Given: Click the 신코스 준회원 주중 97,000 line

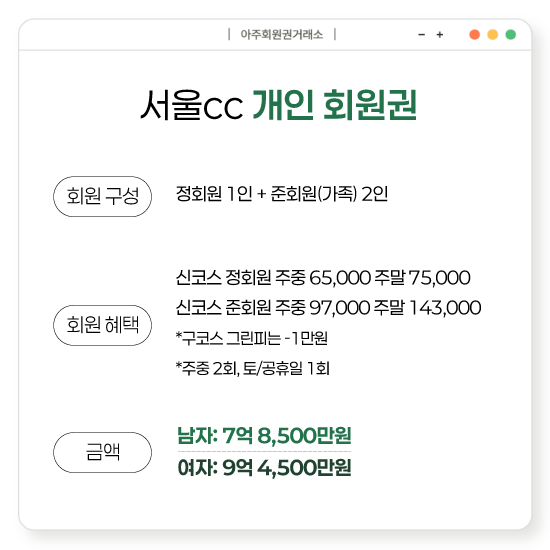Looking at the screenshot, I should click(x=328, y=308).
